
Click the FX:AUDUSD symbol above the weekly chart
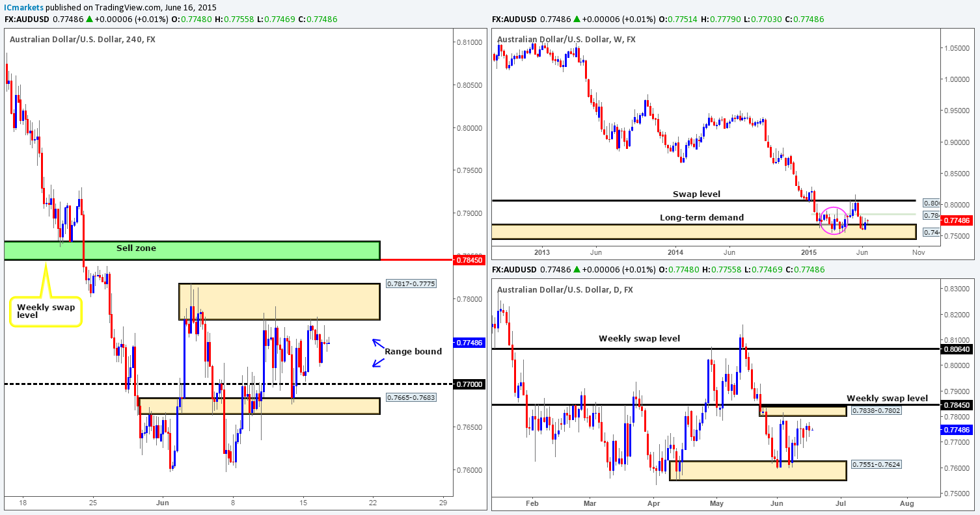coord(514,20)
